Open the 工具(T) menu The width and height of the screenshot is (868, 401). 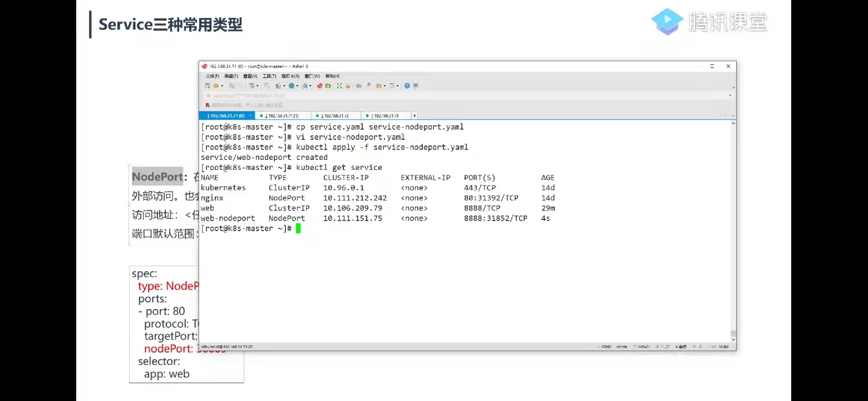(x=269, y=76)
